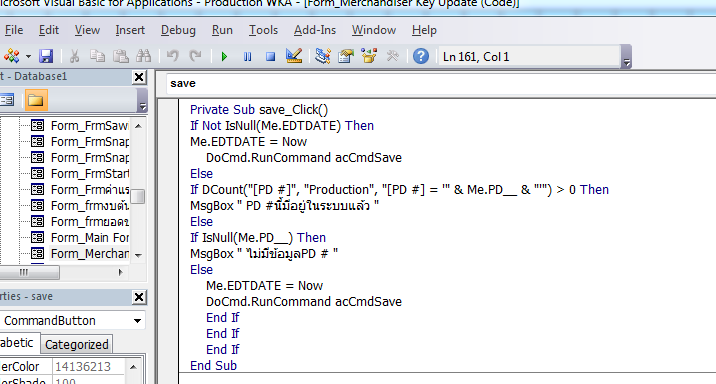Click the Paste clipboard icon

click(x=121, y=57)
